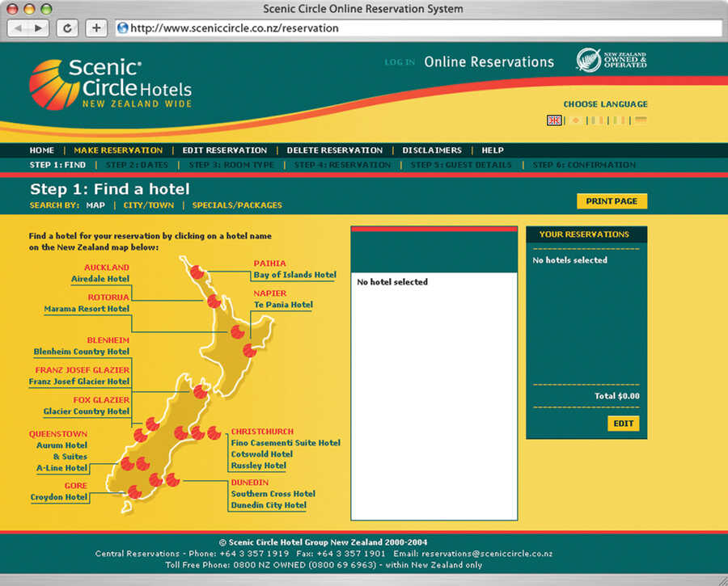Select Blenheim Country Hotel
This screenshot has height=586, width=728.
81,352
